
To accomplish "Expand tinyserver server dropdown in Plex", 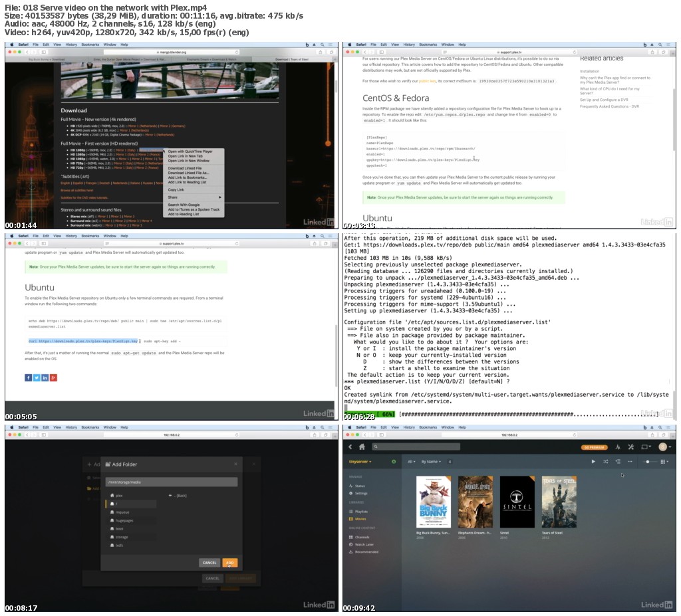I will [360, 462].
